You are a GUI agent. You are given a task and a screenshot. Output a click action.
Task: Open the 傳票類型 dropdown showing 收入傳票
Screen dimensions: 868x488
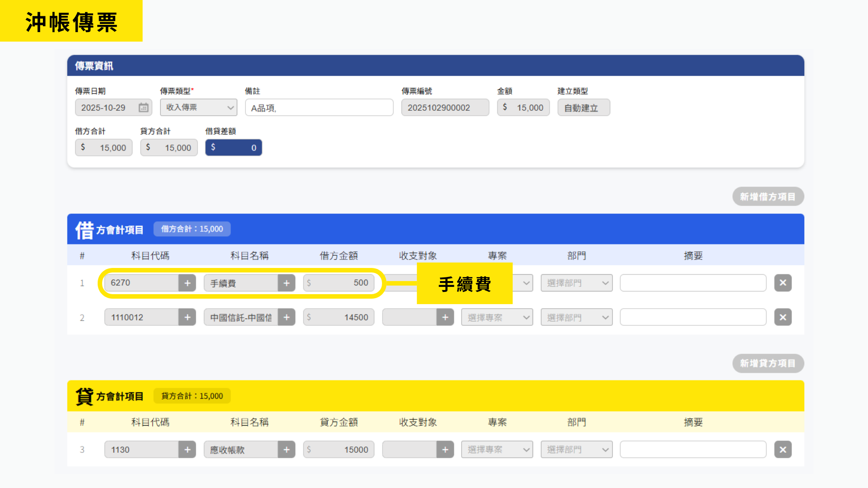pos(198,108)
